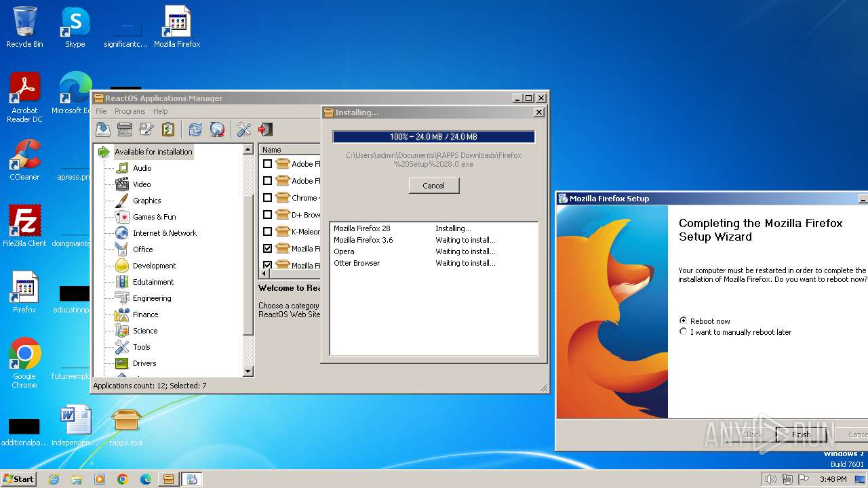Image resolution: width=868 pixels, height=488 pixels.
Task: Click the Opera row in install queue
Action: click(x=433, y=251)
